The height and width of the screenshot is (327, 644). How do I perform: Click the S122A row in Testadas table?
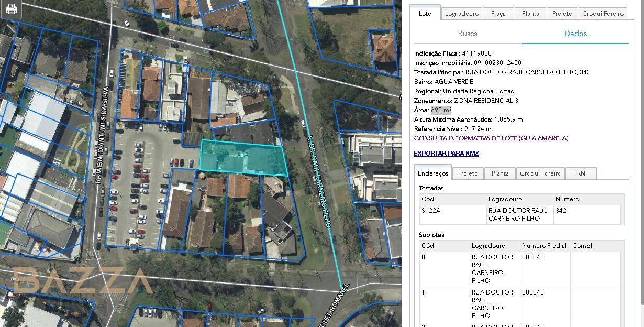(x=521, y=214)
